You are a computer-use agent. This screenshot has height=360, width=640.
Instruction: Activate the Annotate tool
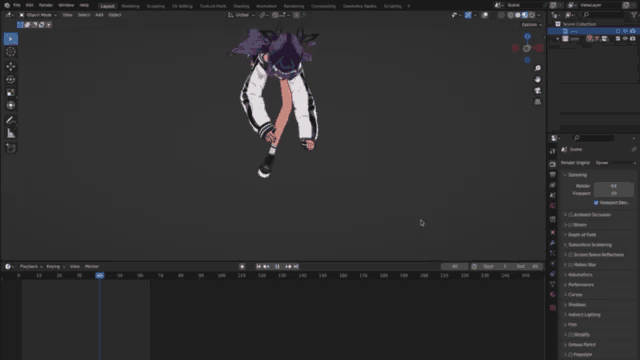(11, 120)
